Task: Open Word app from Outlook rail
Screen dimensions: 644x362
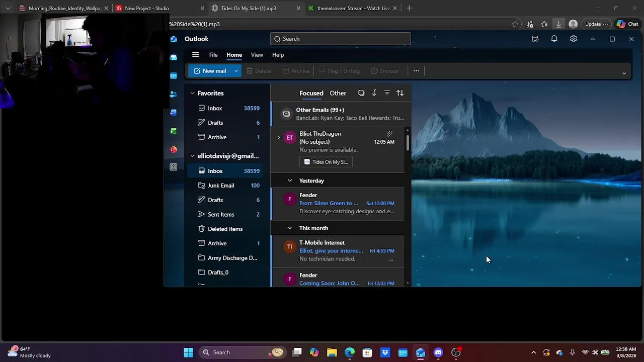Action: click(x=174, y=113)
